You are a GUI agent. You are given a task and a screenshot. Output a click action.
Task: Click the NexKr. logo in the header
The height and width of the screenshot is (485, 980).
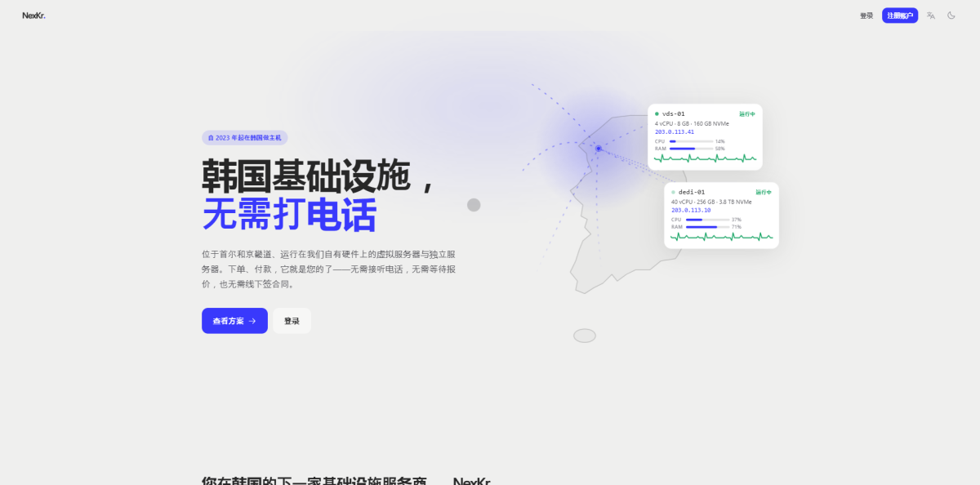click(x=33, y=16)
